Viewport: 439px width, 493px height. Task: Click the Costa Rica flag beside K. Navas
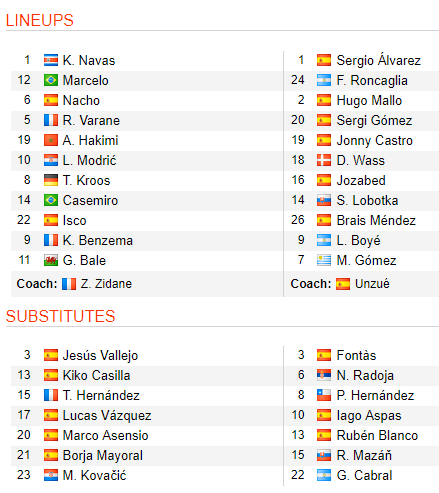tap(51, 60)
